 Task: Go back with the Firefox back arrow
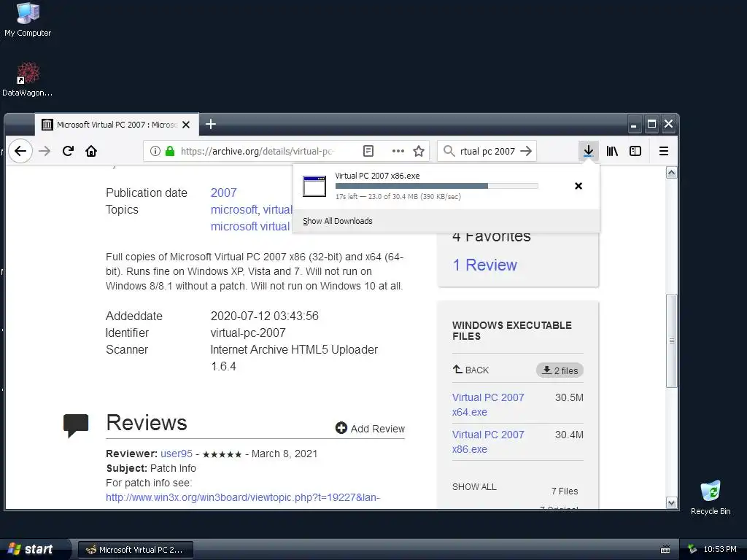20,151
